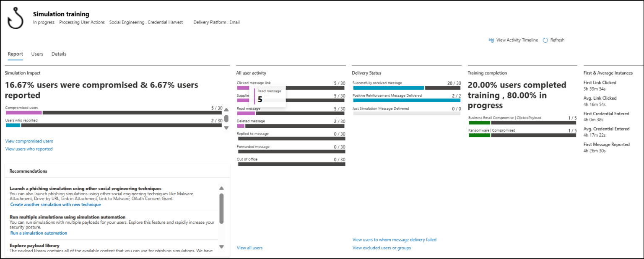Click View excluded users or groups
Image resolution: width=644 pixels, height=259 pixels.
[382, 248]
